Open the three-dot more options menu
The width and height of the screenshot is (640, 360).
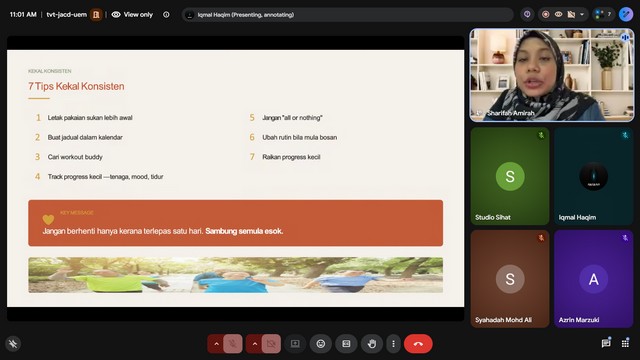pos(393,344)
